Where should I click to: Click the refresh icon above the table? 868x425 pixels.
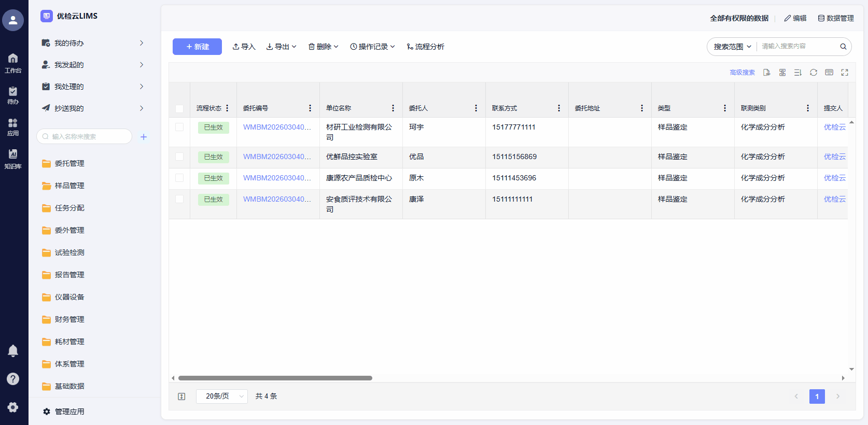(x=814, y=73)
